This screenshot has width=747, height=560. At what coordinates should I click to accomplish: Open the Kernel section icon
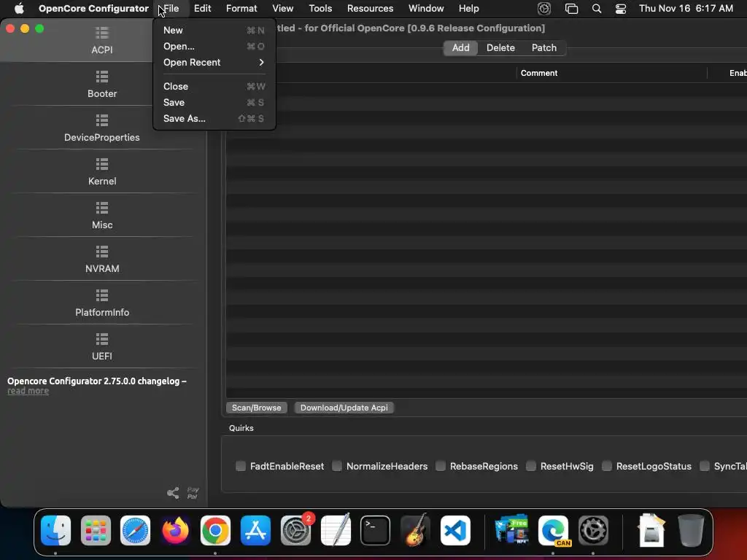102,164
